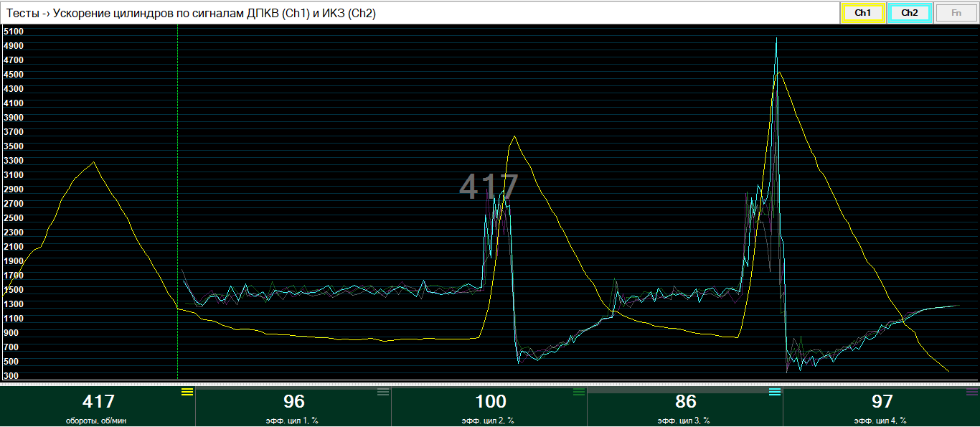
Task: Click the grayed-out Fn button
Action: (x=956, y=13)
